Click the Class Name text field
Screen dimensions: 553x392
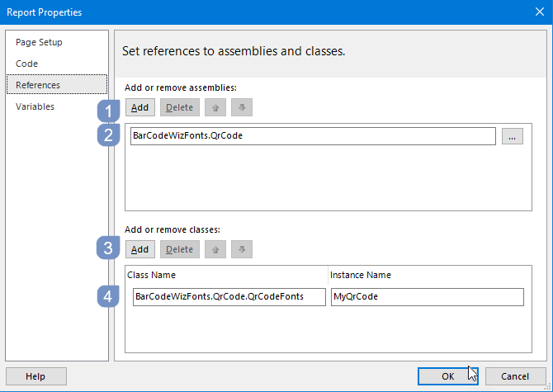[229, 297]
